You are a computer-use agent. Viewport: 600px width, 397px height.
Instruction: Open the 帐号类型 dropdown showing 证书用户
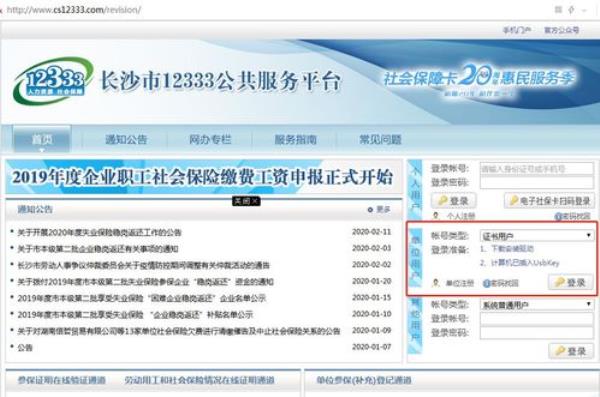tap(537, 235)
